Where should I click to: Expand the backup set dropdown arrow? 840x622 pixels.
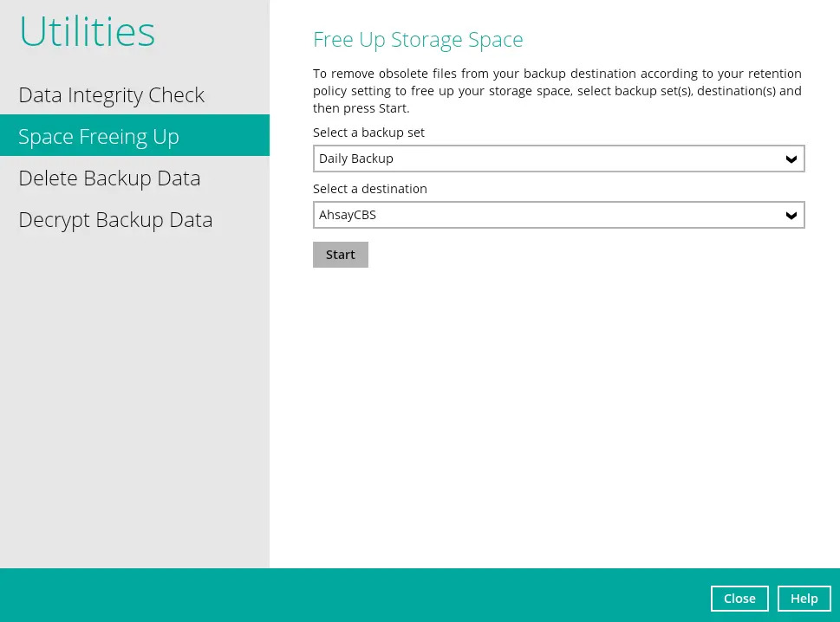tap(791, 159)
